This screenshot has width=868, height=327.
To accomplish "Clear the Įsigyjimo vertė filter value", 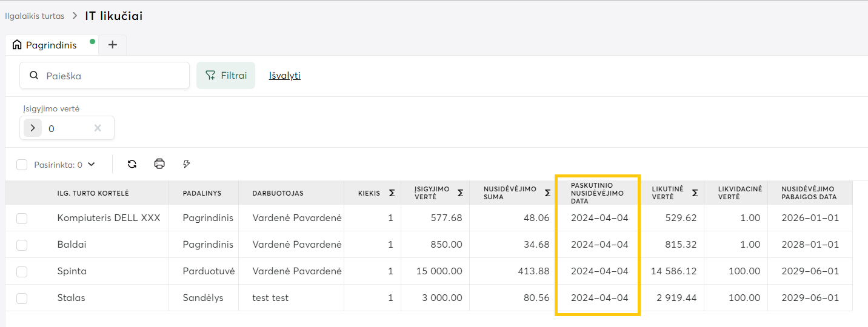I will click(x=98, y=128).
